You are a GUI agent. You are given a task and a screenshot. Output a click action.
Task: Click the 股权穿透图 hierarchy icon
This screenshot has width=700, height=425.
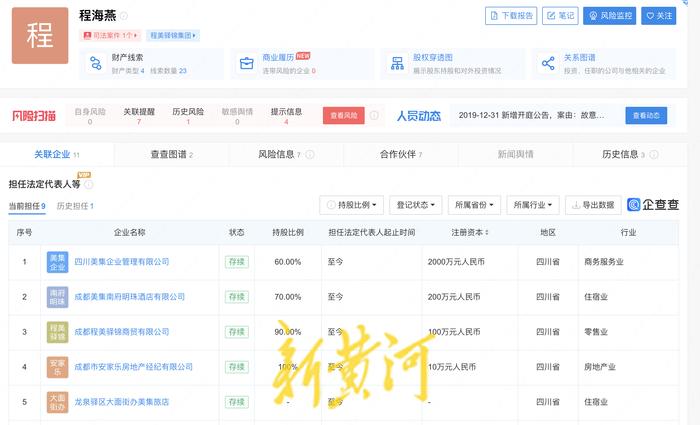tap(397, 63)
